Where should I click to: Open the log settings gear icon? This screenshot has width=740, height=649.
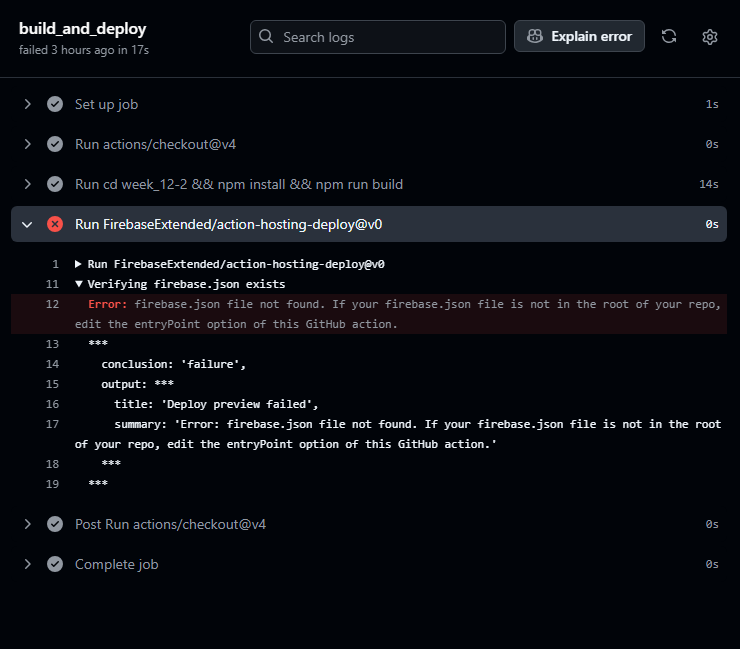pyautogui.click(x=710, y=37)
